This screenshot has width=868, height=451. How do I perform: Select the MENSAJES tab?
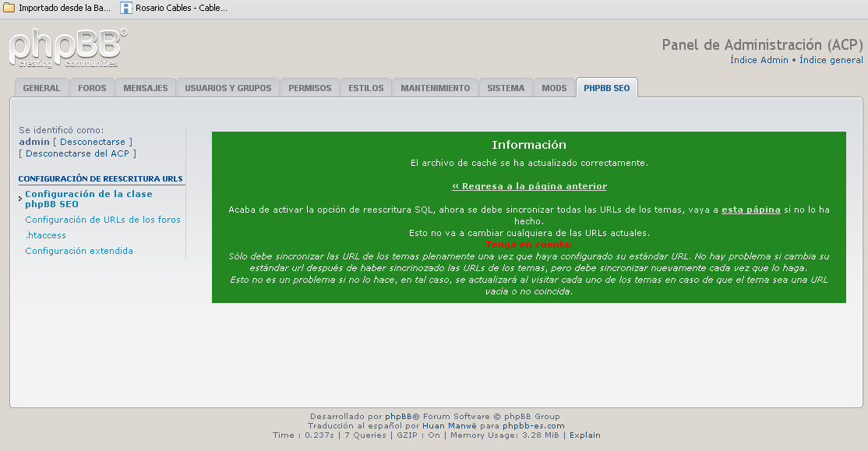[x=145, y=87]
